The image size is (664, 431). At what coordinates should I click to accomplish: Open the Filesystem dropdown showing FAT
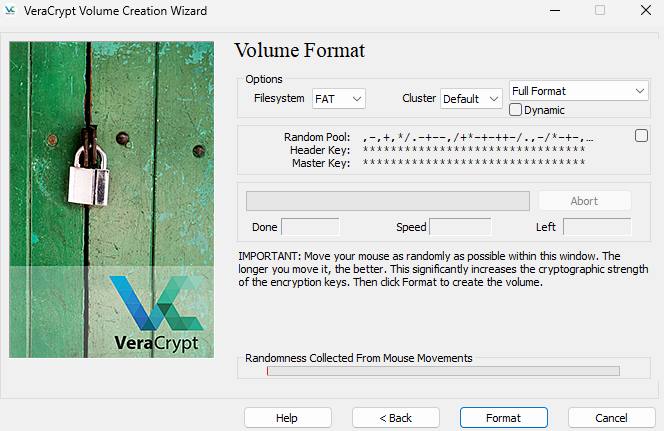[338, 99]
